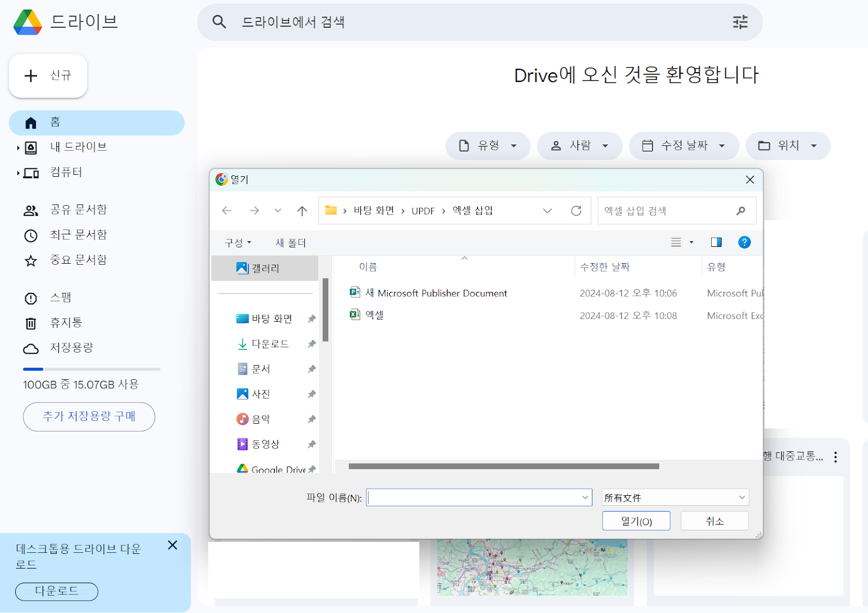Click the back arrow in the Open dialog

pos(227,211)
